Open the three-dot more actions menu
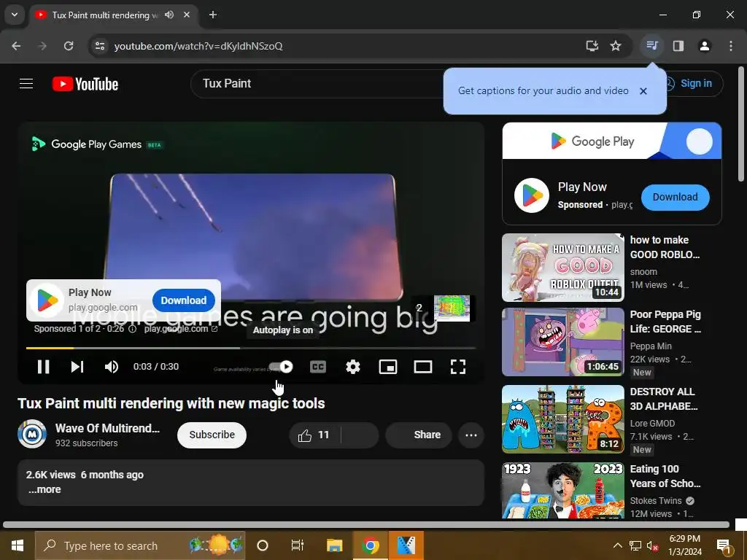 click(471, 435)
